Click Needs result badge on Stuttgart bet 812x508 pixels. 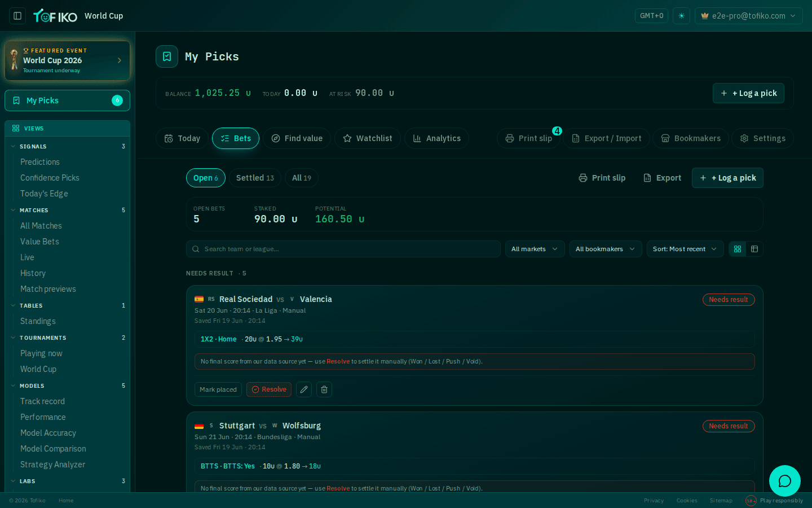point(729,426)
